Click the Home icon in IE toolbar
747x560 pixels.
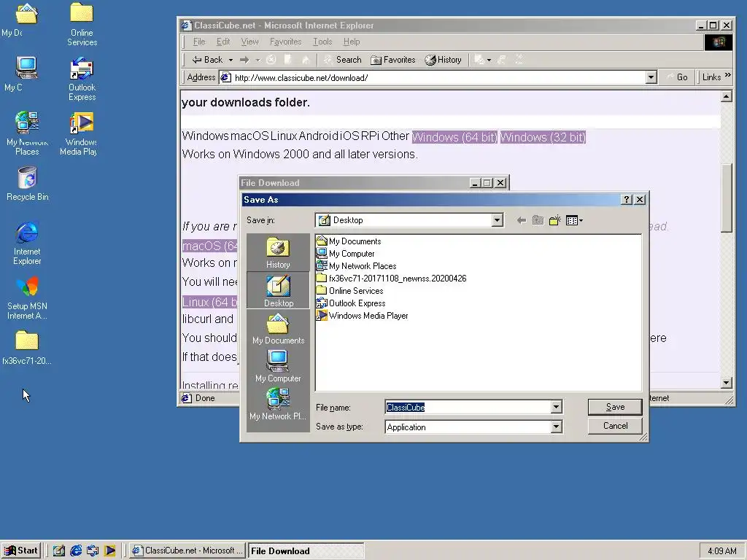pos(306,60)
